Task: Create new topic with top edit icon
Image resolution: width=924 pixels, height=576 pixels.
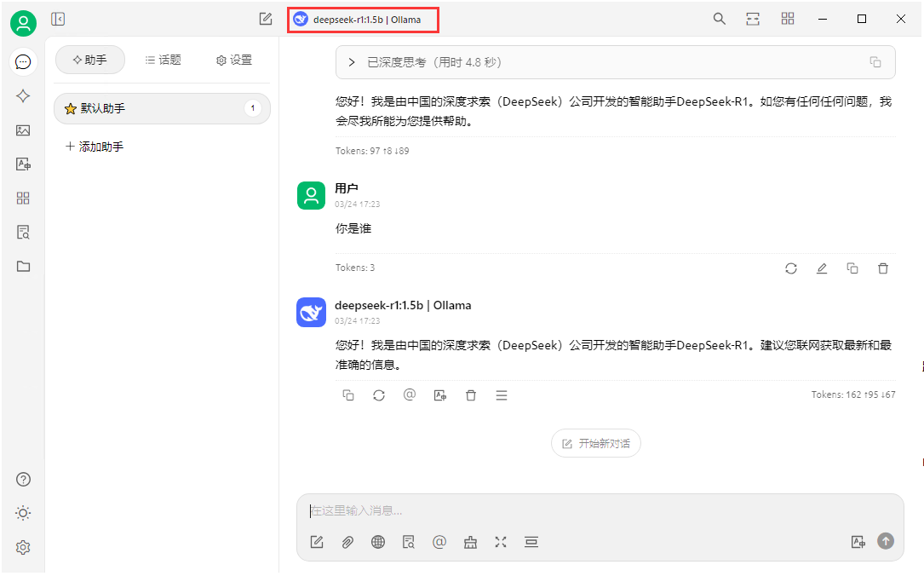Action: pos(266,19)
